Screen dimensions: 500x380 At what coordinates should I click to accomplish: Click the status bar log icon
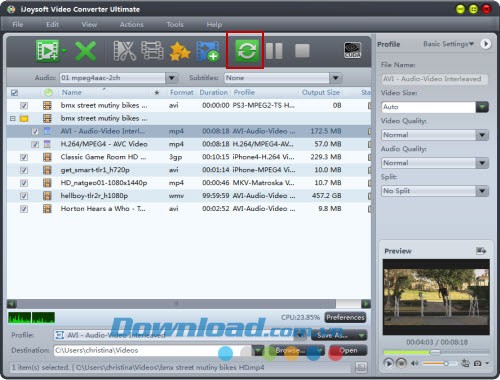(361, 367)
